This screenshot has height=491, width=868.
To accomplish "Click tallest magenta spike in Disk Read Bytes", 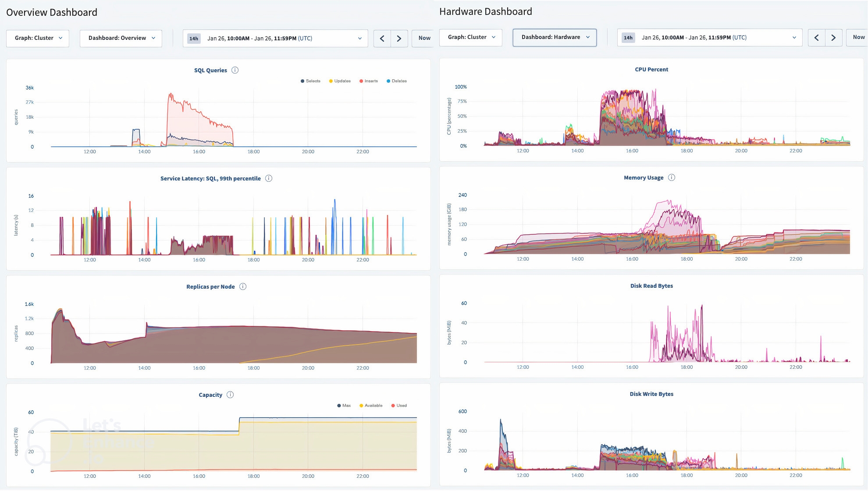I will click(702, 307).
